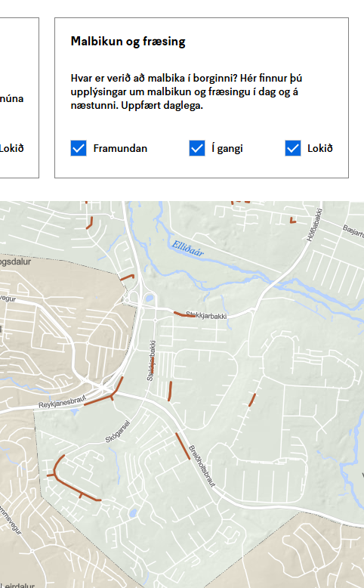The image size is (364, 588).
Task: Toggle the Í gangi checkbox
Action: click(197, 148)
